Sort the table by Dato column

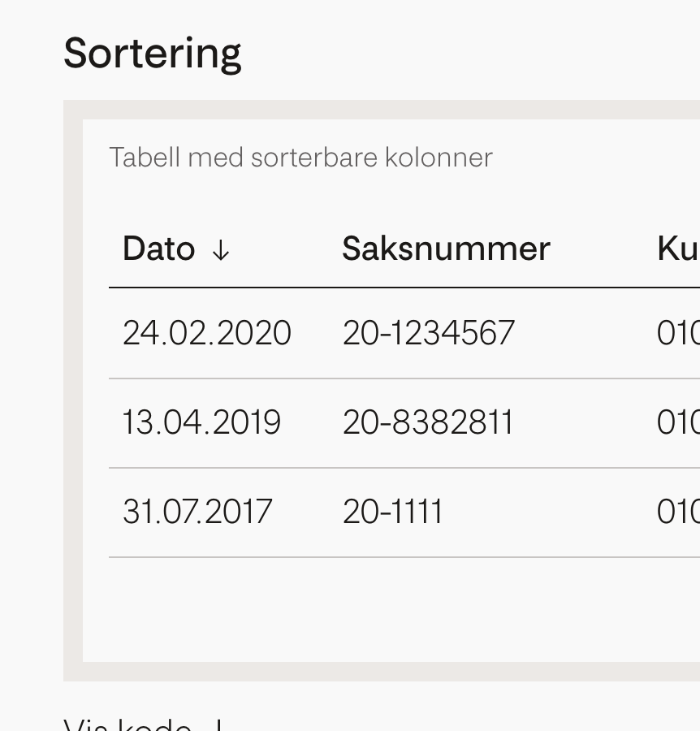click(176, 249)
